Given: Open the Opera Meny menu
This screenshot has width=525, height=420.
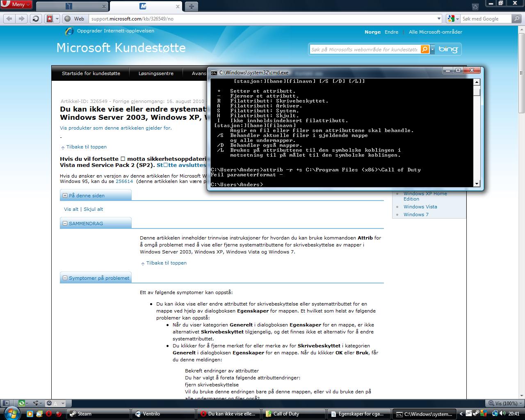Looking at the screenshot, I should click(x=16, y=5).
